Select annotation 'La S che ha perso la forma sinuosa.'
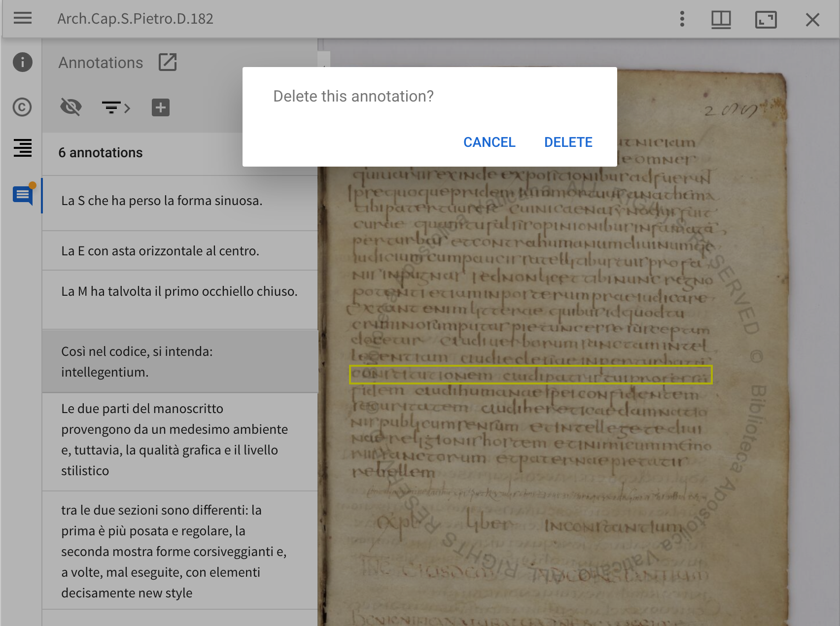840x626 pixels. pos(180,203)
